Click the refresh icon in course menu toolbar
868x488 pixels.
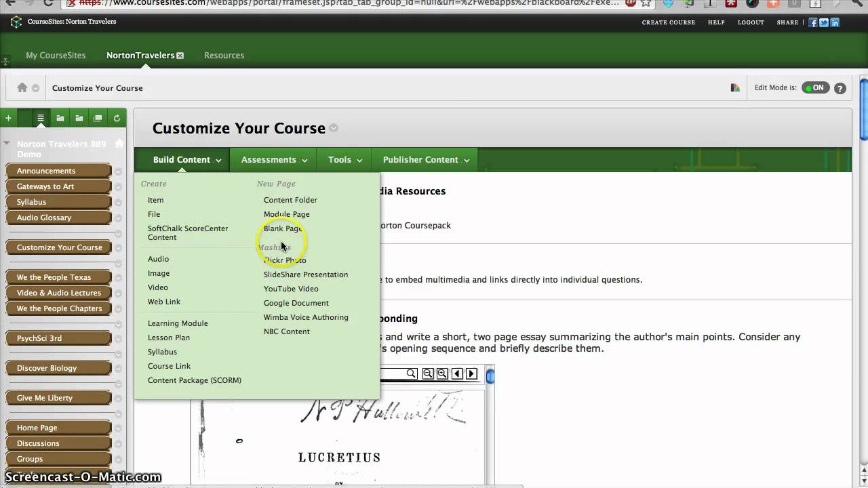[117, 118]
